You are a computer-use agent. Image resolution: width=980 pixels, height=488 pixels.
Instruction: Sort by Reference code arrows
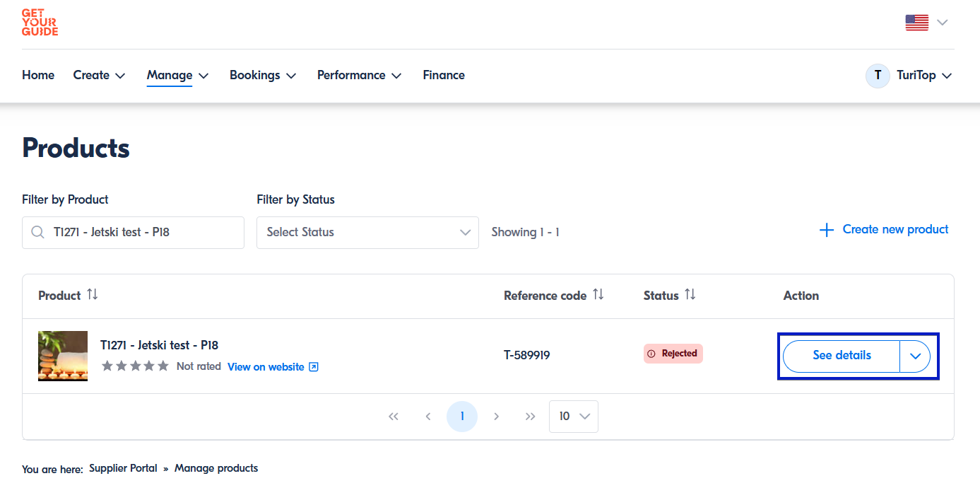598,295
